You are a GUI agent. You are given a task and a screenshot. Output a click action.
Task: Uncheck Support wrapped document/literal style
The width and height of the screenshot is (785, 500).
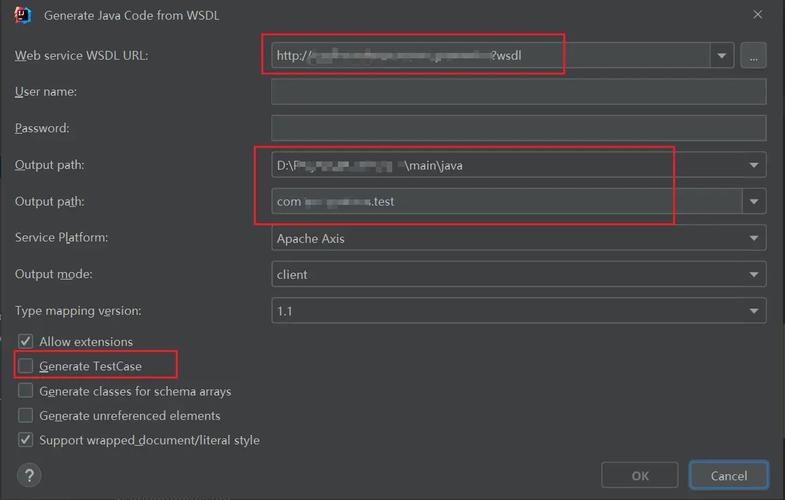[26, 440]
